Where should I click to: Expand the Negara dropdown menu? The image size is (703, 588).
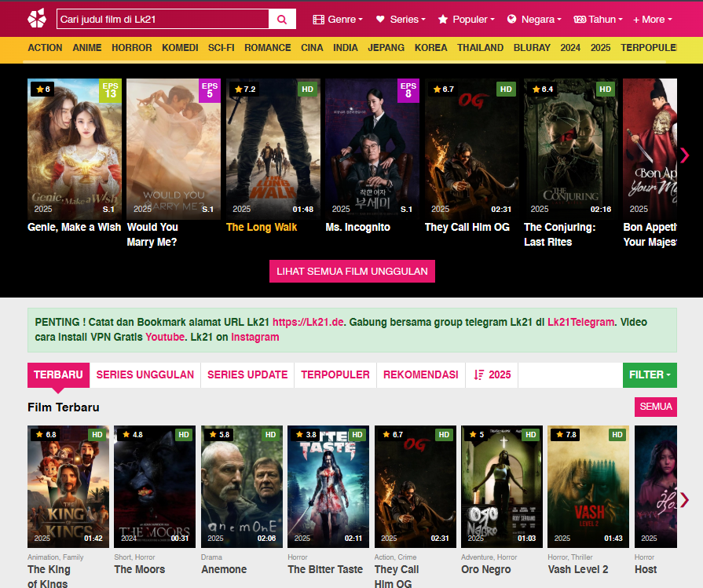point(534,19)
